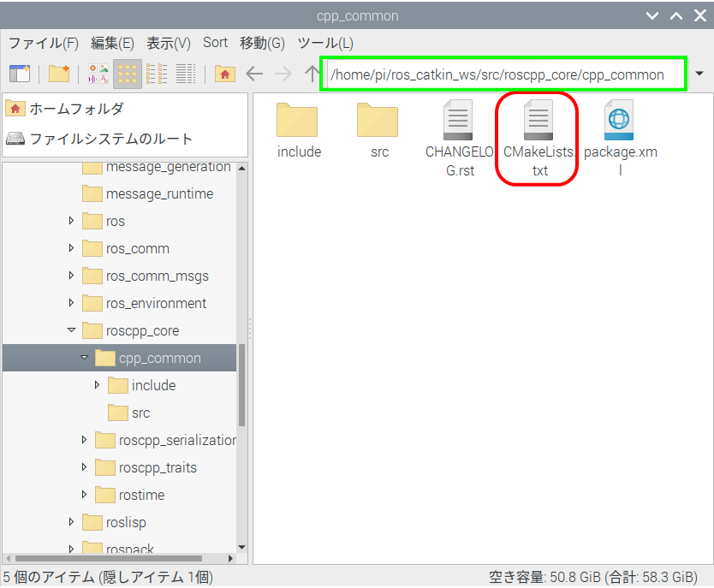The height and width of the screenshot is (588, 714).
Task: Expand the ros_comm tree node
Action: (71, 248)
